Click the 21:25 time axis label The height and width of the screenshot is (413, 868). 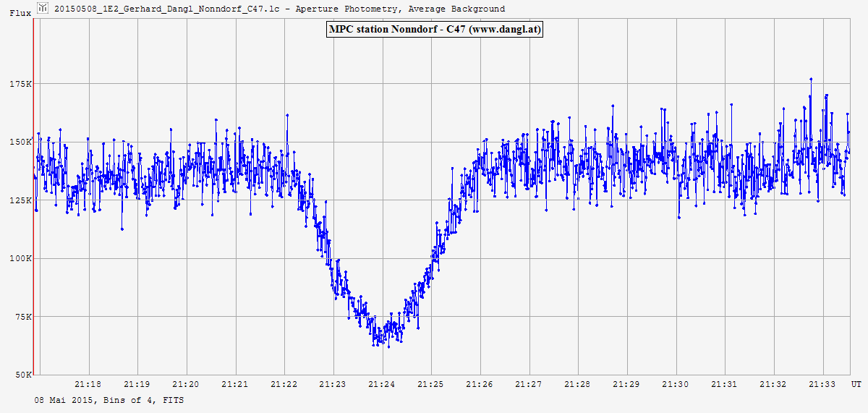click(431, 384)
